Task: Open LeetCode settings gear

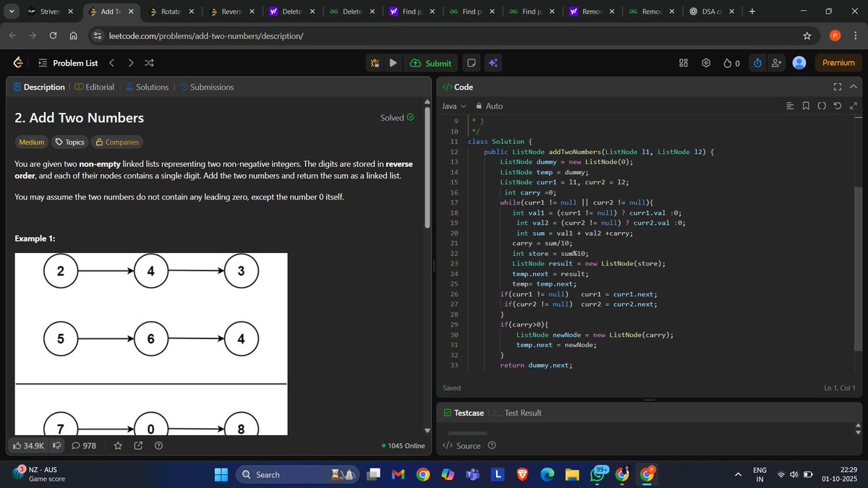Action: click(706, 63)
